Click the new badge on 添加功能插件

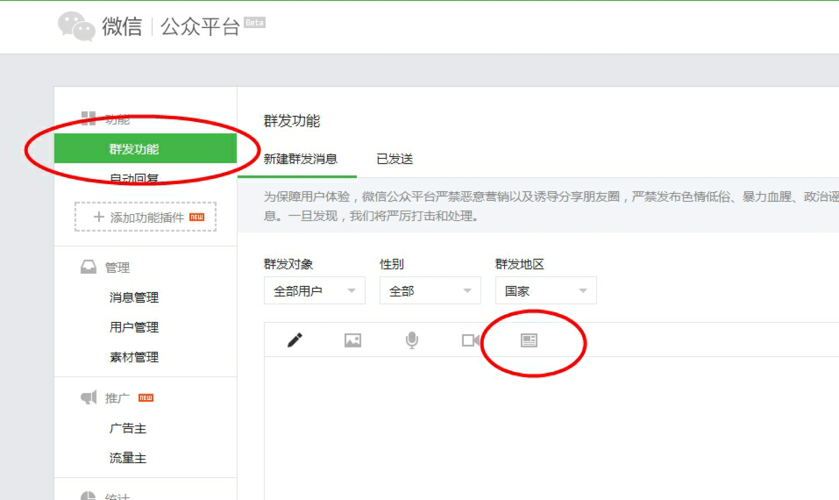coord(197,217)
